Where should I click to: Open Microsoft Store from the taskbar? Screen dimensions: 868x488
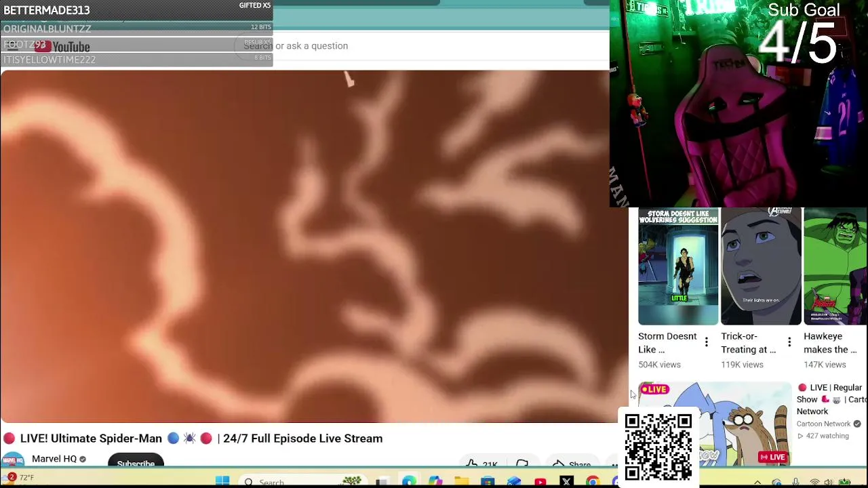[488, 482]
